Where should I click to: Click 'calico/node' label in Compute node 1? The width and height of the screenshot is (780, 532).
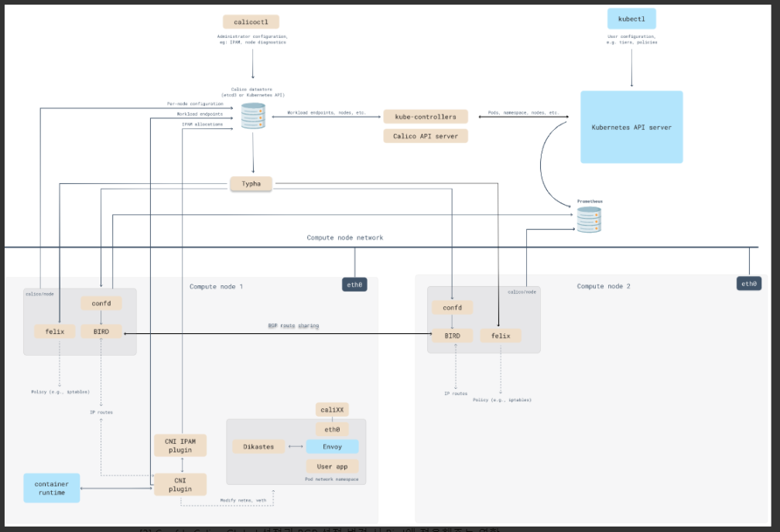[39, 294]
